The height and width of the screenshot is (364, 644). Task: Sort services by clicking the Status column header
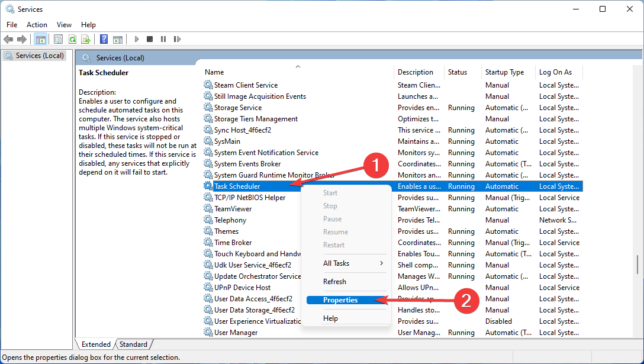(x=457, y=72)
